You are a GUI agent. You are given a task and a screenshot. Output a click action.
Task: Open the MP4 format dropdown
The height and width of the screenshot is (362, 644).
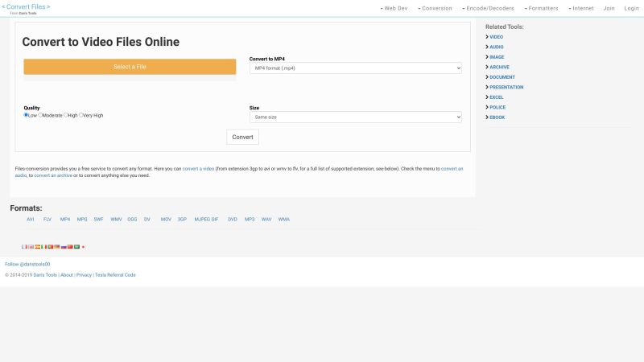click(355, 68)
